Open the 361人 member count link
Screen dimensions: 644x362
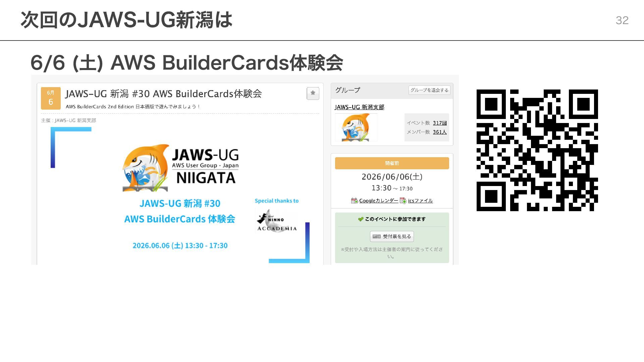point(439,132)
